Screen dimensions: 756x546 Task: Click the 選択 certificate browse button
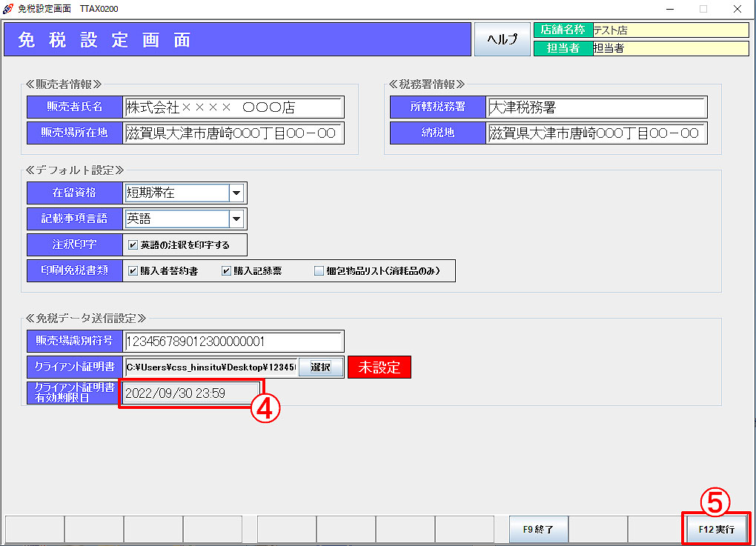tap(320, 367)
